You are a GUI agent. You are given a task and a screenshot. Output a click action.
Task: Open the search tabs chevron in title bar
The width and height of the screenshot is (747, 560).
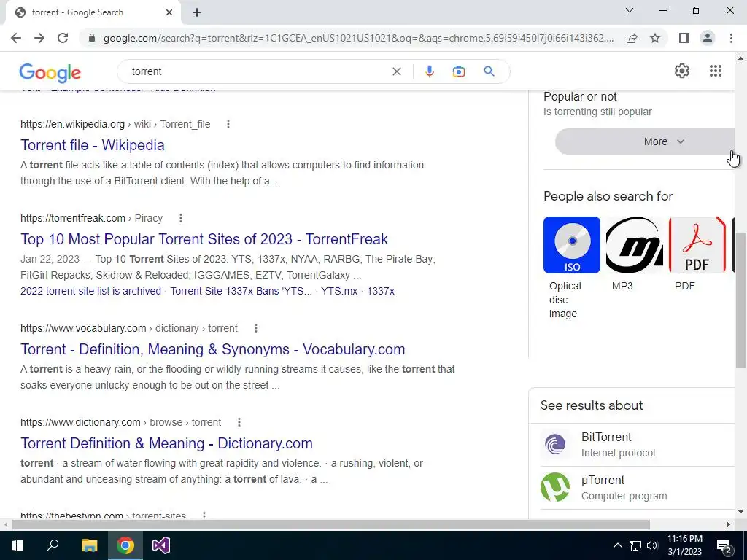click(x=630, y=10)
